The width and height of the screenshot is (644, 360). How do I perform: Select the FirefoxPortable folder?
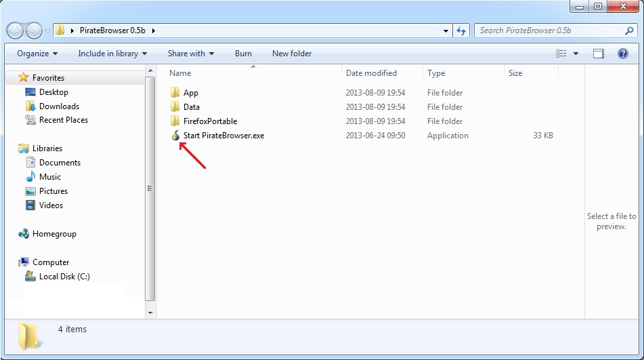click(x=211, y=121)
